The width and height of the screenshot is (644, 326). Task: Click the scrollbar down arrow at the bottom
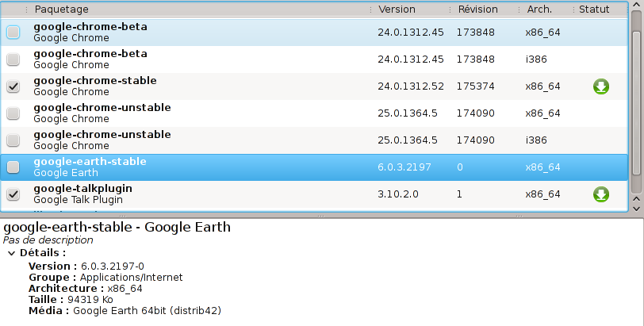click(x=636, y=209)
